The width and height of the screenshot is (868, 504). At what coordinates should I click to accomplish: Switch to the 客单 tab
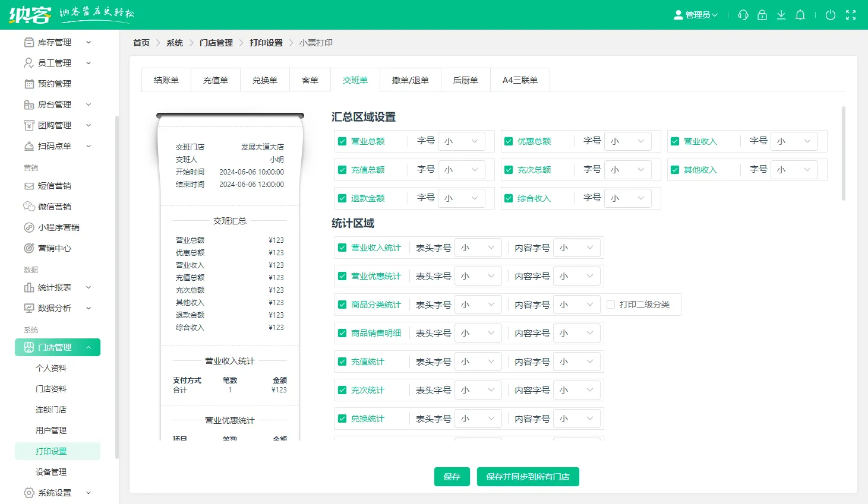(x=310, y=80)
